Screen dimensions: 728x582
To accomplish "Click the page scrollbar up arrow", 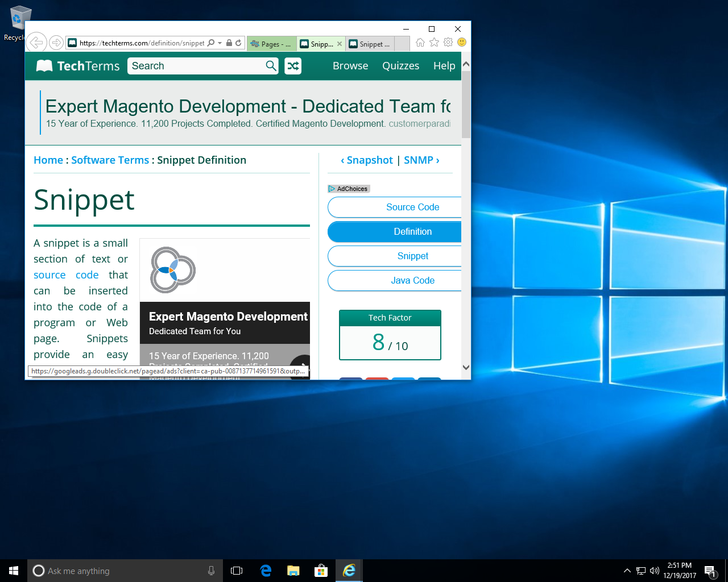I will click(466, 64).
